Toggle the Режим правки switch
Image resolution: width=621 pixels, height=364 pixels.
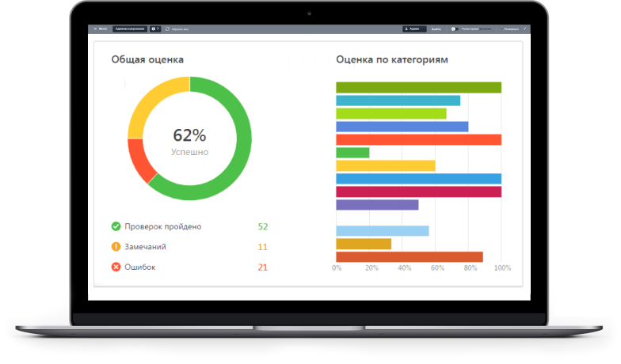pyautogui.click(x=455, y=28)
